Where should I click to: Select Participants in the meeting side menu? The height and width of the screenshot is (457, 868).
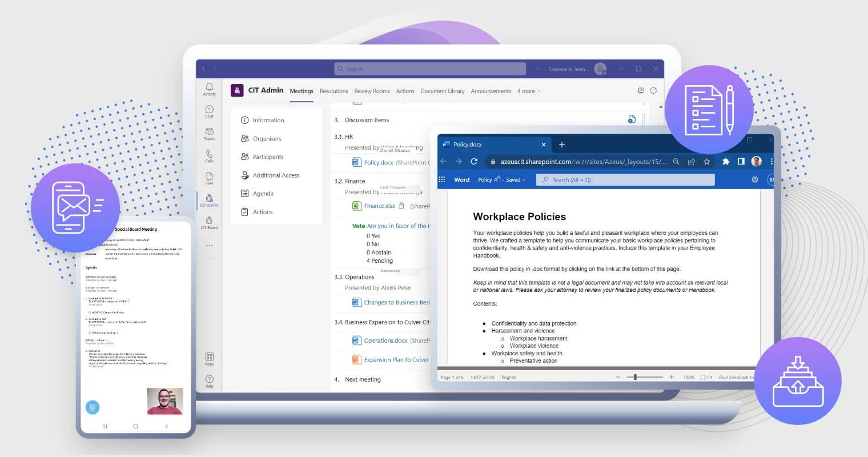pos(268,157)
